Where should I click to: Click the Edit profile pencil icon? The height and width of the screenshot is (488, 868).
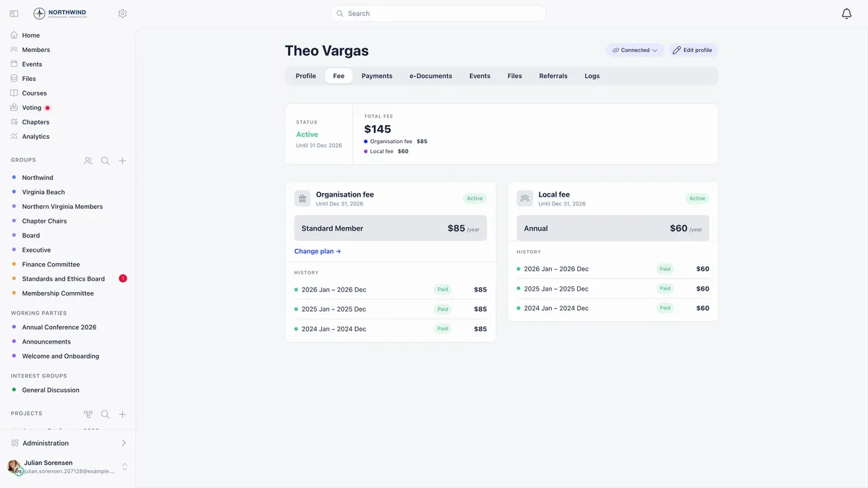677,51
